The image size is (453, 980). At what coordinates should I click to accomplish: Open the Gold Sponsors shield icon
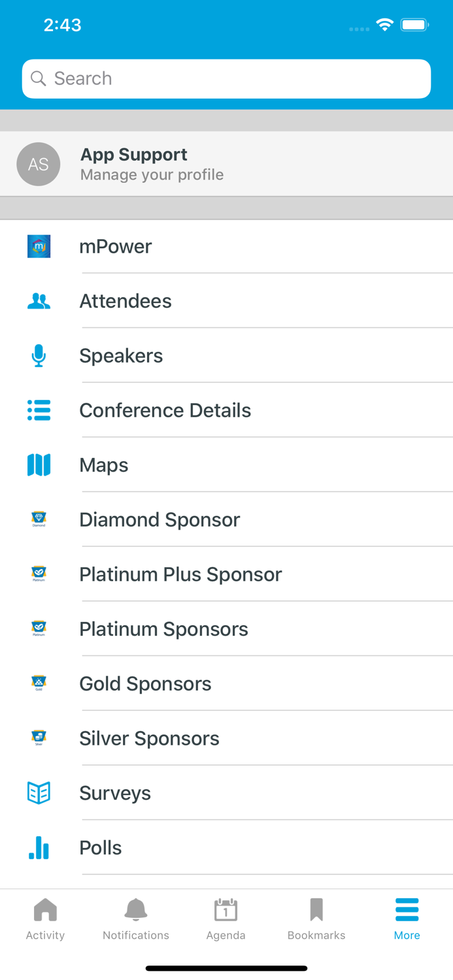point(38,683)
